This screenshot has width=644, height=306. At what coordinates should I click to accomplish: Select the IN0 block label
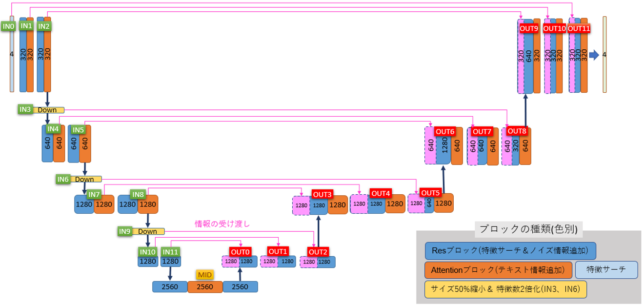[x=7, y=27]
